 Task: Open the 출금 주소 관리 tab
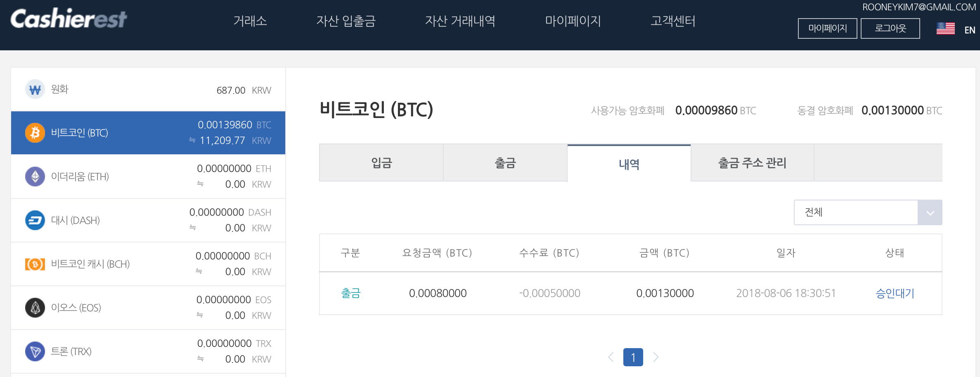point(752,163)
